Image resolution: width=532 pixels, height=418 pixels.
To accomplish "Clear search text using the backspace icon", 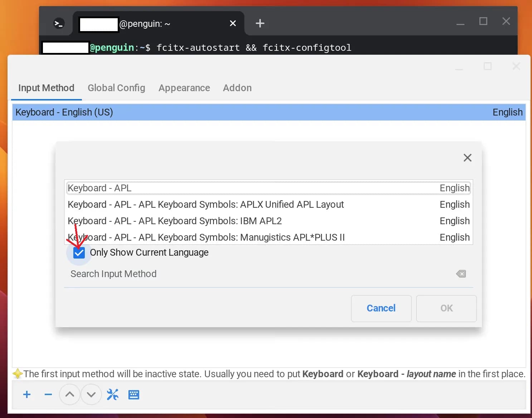I will tap(461, 274).
